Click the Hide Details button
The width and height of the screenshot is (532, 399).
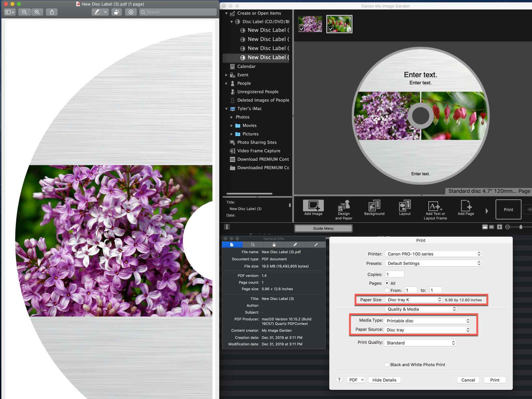384,380
